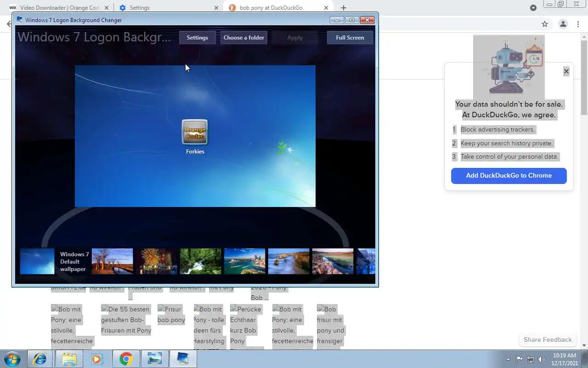The width and height of the screenshot is (588, 368).
Task: Launch Internet Explorer from the taskbar
Action: pyautogui.click(x=40, y=359)
